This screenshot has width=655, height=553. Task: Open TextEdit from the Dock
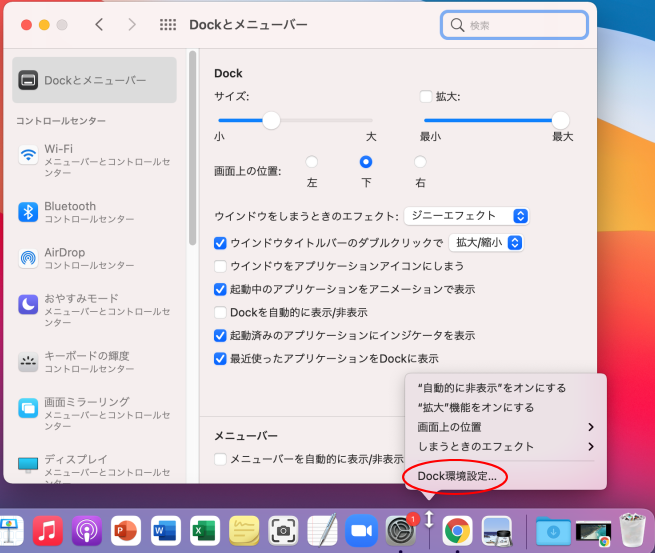[x=322, y=530]
